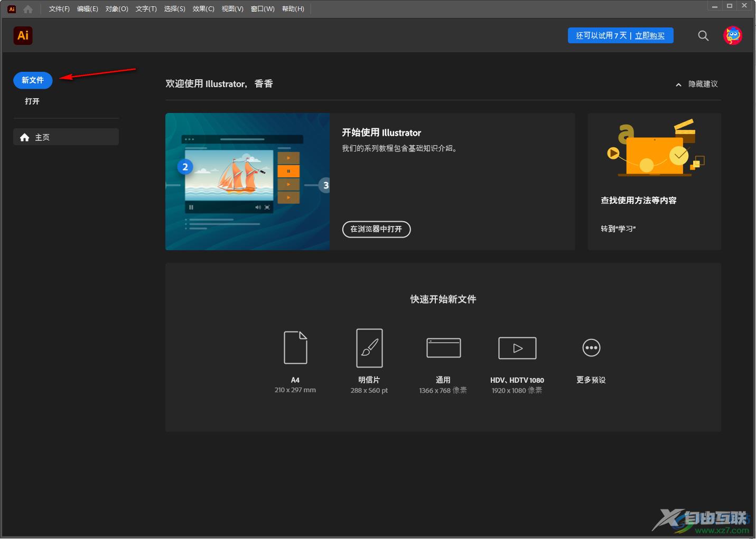Open 更多预设 more presets icon
Screen dimensions: 756x539
[591, 348]
